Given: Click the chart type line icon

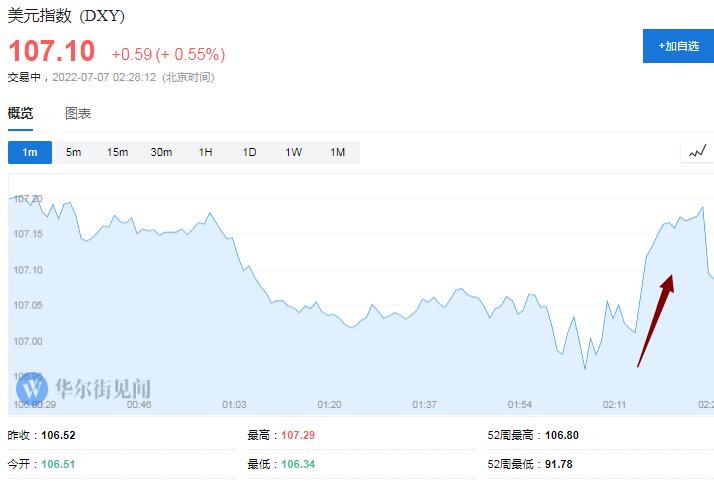Looking at the screenshot, I should (697, 152).
